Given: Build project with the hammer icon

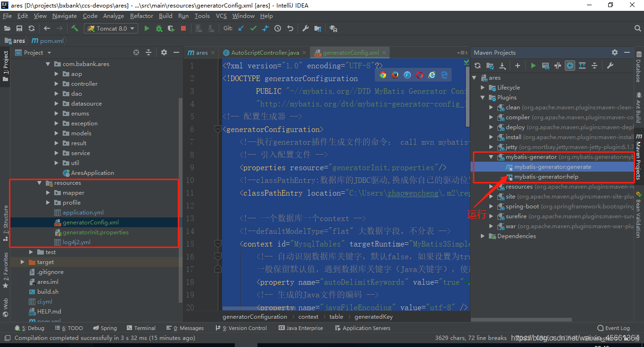Looking at the screenshot, I should 74,28.
